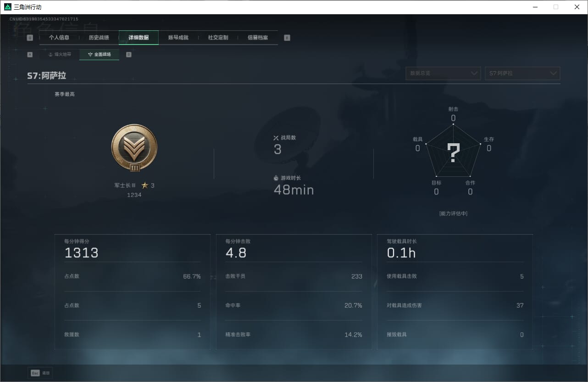This screenshot has width=588, height=382.
Task: Select the 社交定制 tab
Action: click(x=218, y=38)
